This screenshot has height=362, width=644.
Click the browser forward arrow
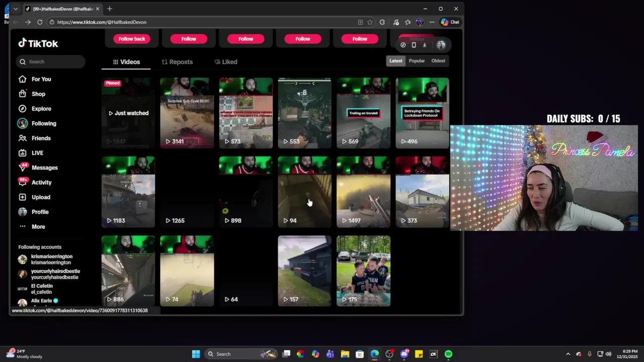(28, 22)
